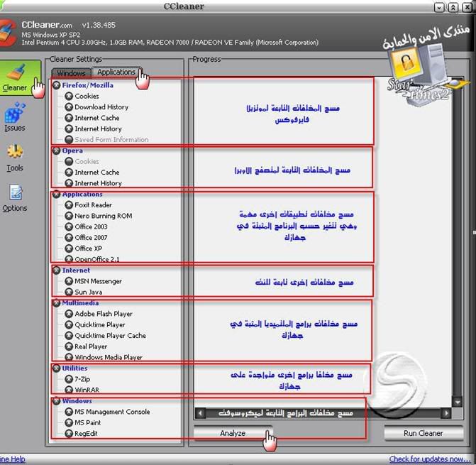
Task: Select the Utilities tree label
Action: tap(74, 368)
